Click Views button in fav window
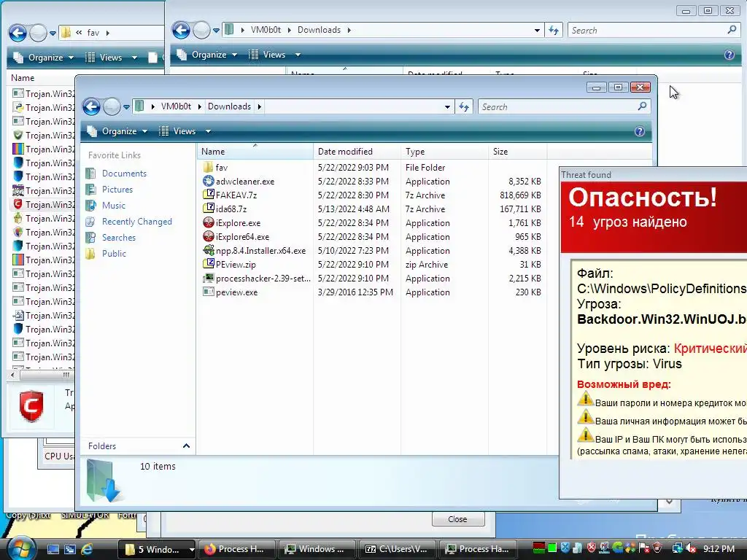The image size is (747, 560). 105,58
